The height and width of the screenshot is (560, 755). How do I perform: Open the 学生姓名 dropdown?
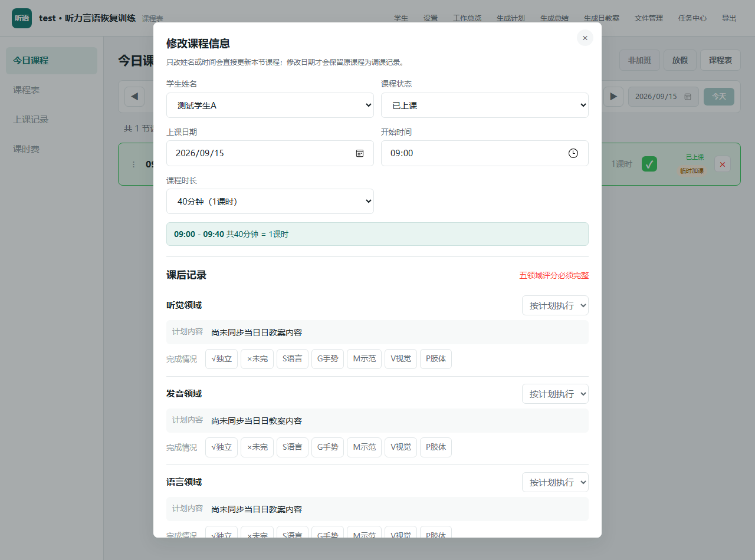pyautogui.click(x=270, y=105)
